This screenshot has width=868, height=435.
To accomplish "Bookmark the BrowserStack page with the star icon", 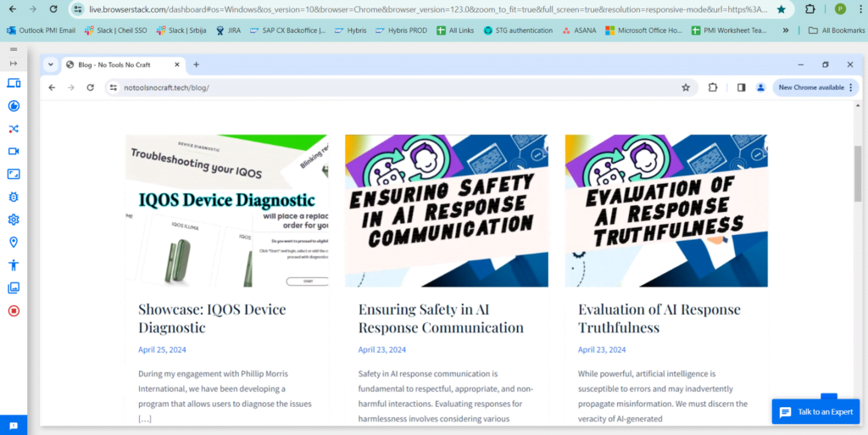I will tap(781, 9).
